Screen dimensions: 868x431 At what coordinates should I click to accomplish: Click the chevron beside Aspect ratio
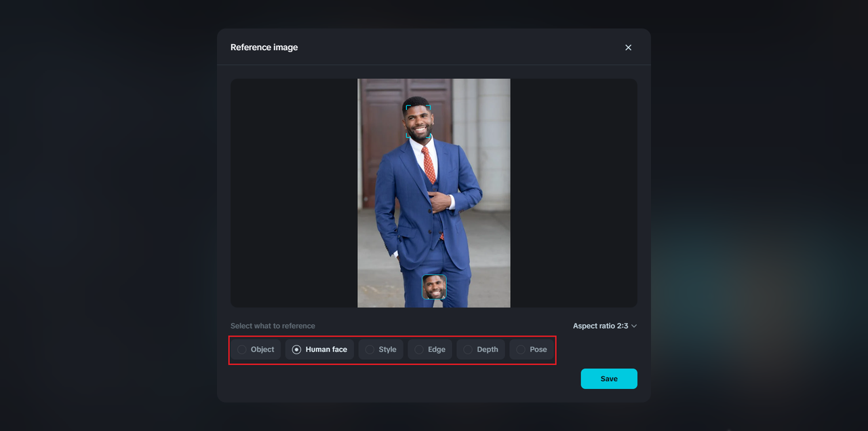634,326
